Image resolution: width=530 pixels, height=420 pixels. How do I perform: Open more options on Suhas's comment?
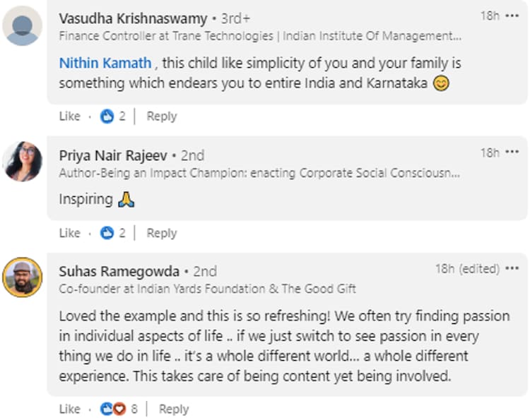coord(512,269)
